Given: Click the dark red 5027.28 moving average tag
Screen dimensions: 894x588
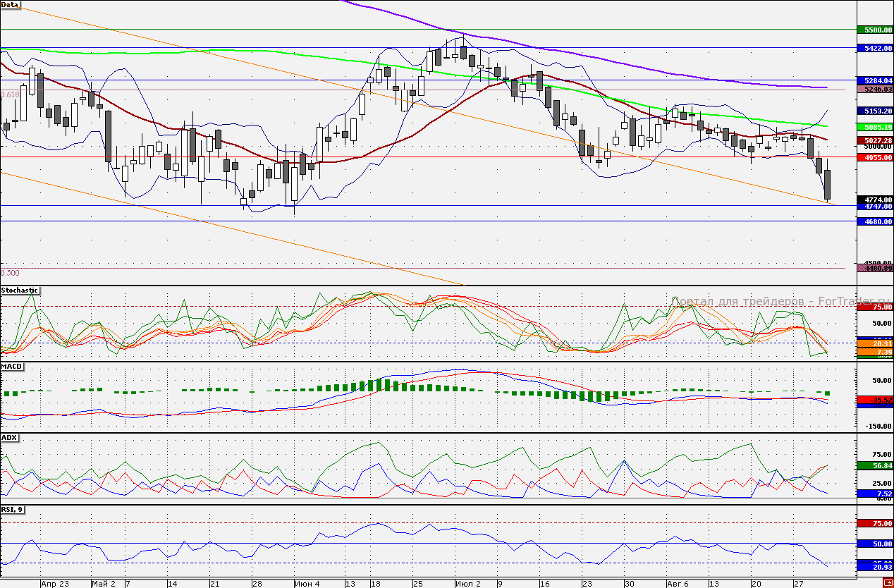Looking at the screenshot, I should pos(874,141).
